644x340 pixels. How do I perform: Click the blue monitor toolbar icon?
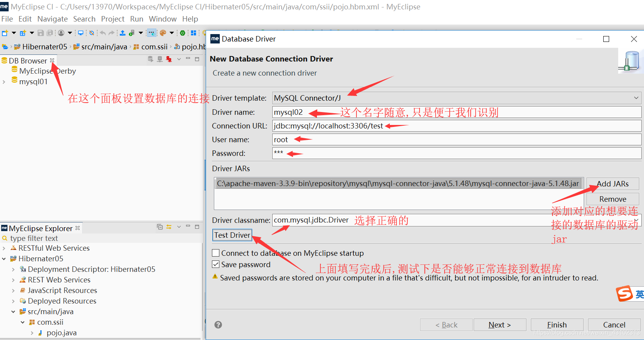(81, 33)
